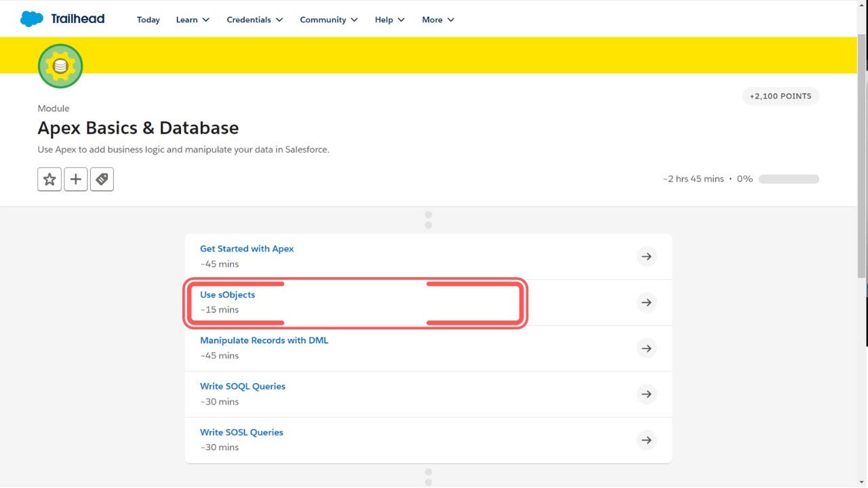The height and width of the screenshot is (488, 868).
Task: Click the ~2 hrs 45 mins estimate
Action: tap(694, 179)
